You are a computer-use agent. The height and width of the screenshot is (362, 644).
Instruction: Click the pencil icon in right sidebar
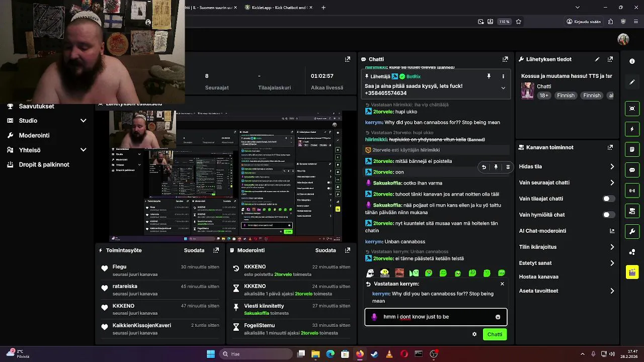click(x=632, y=82)
